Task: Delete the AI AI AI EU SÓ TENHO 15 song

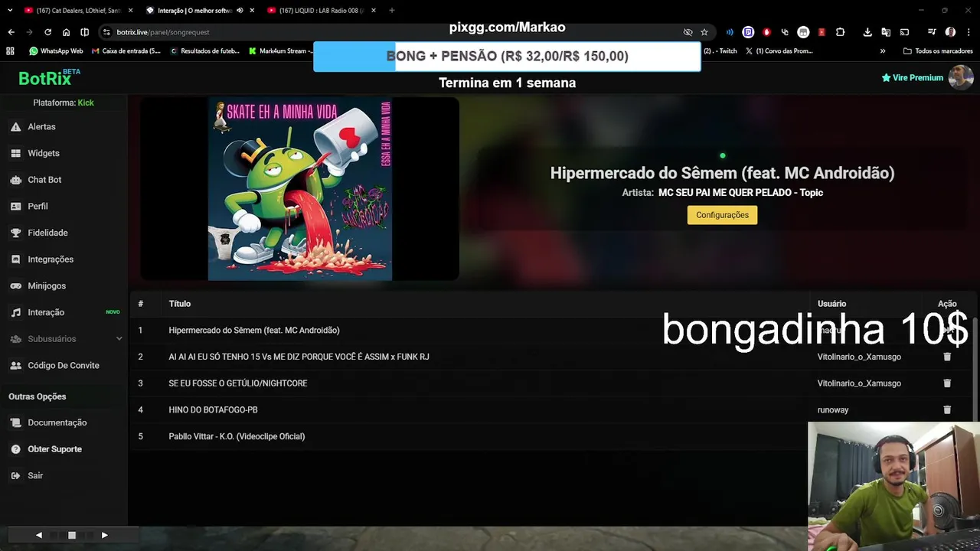Action: tap(947, 357)
